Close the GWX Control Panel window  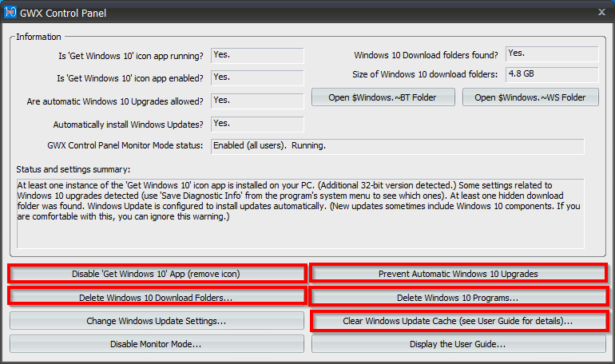pyautogui.click(x=601, y=12)
